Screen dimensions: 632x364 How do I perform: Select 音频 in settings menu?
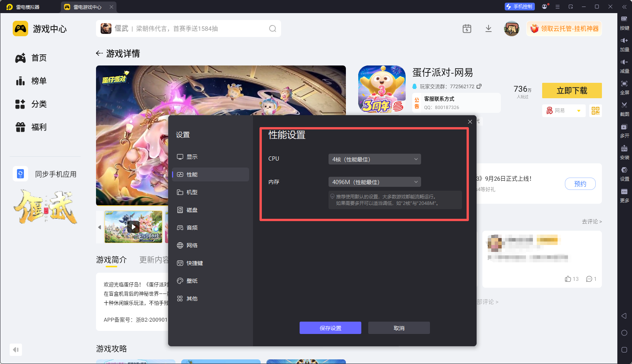point(210,228)
